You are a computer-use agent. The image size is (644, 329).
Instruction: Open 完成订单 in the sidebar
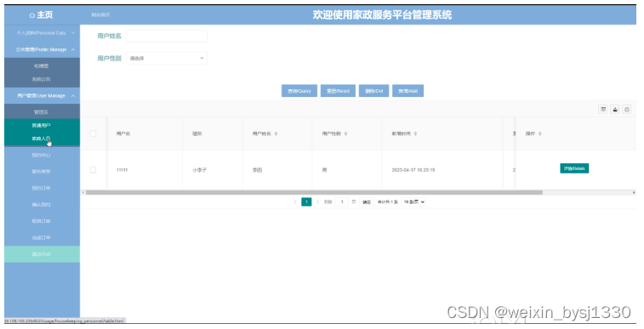point(42,237)
